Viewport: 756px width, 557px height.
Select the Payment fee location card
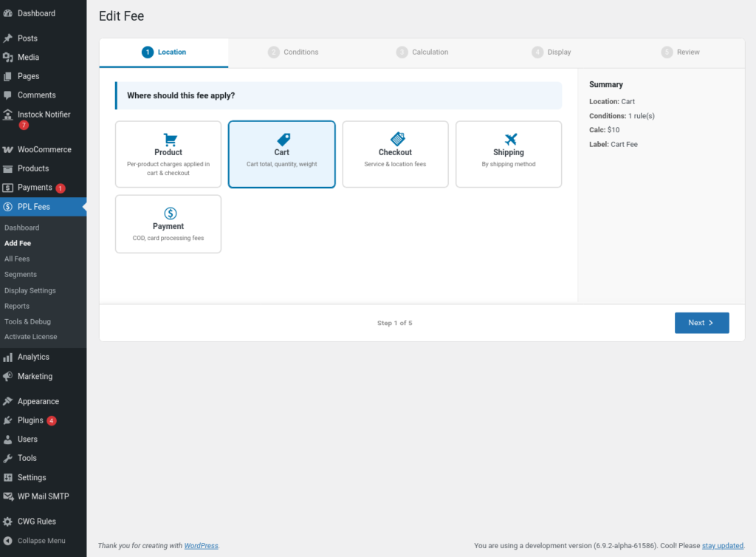(168, 224)
